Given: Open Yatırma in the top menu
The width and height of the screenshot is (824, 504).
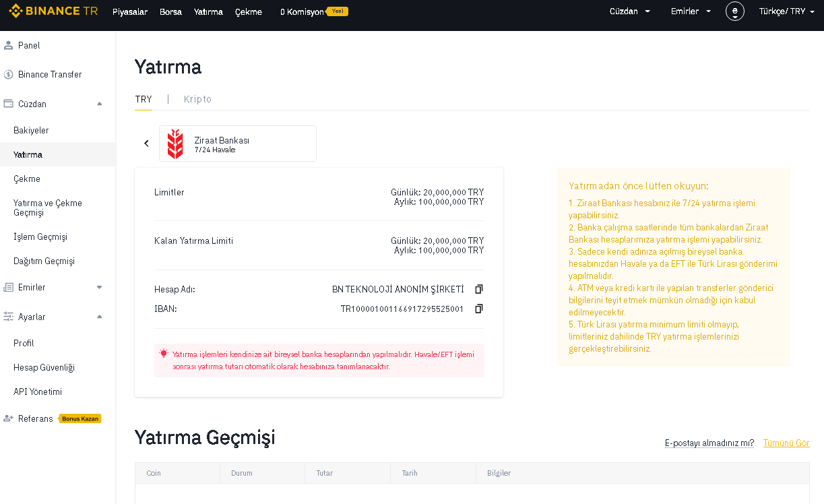Looking at the screenshot, I should point(208,11).
